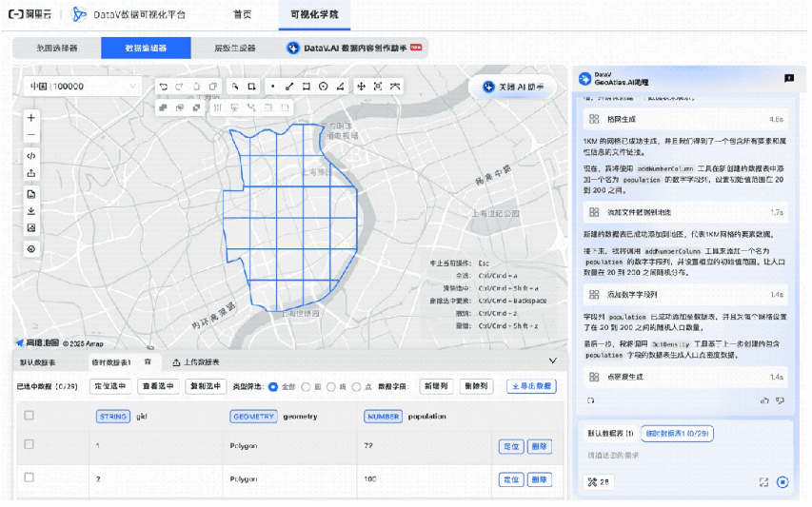Click the 导出数据 export button
This screenshot has height=507, width=812.
(x=531, y=386)
